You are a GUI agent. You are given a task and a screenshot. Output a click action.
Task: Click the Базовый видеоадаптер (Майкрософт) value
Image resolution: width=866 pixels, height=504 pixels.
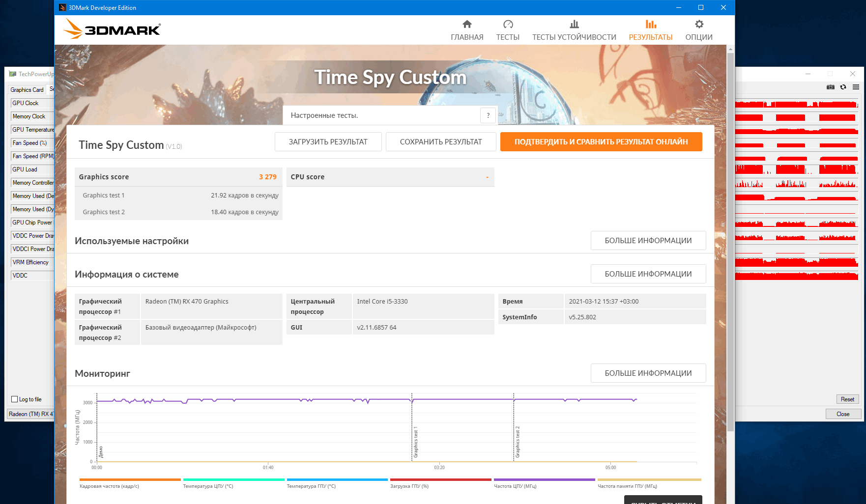tap(201, 328)
